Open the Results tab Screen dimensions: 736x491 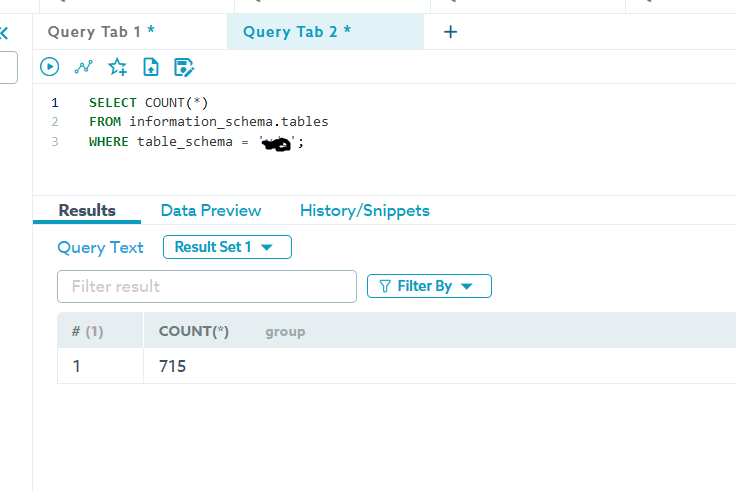click(x=87, y=210)
